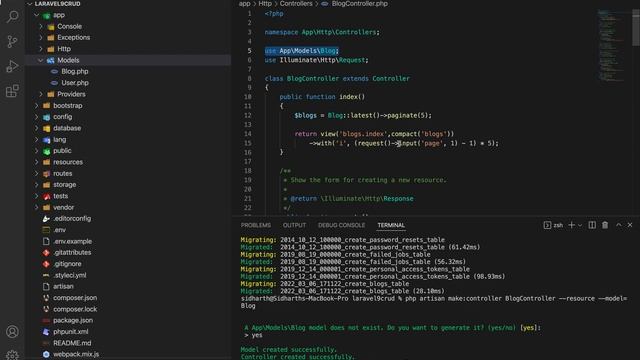Place cursor on line number 12
The width and height of the screenshot is (640, 360).
(248, 116)
